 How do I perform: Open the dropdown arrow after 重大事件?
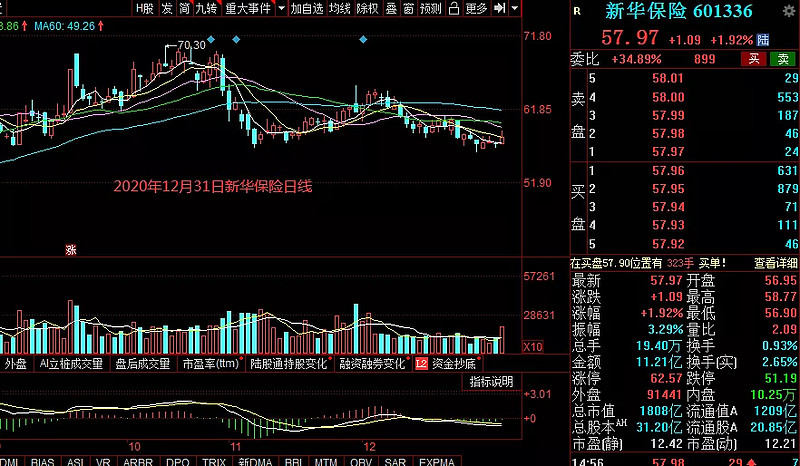[281, 8]
